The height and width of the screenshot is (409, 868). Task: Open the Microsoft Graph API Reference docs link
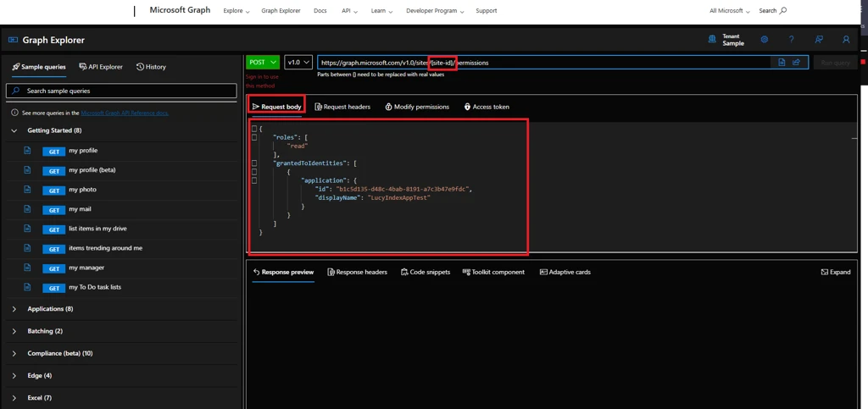pyautogui.click(x=125, y=113)
